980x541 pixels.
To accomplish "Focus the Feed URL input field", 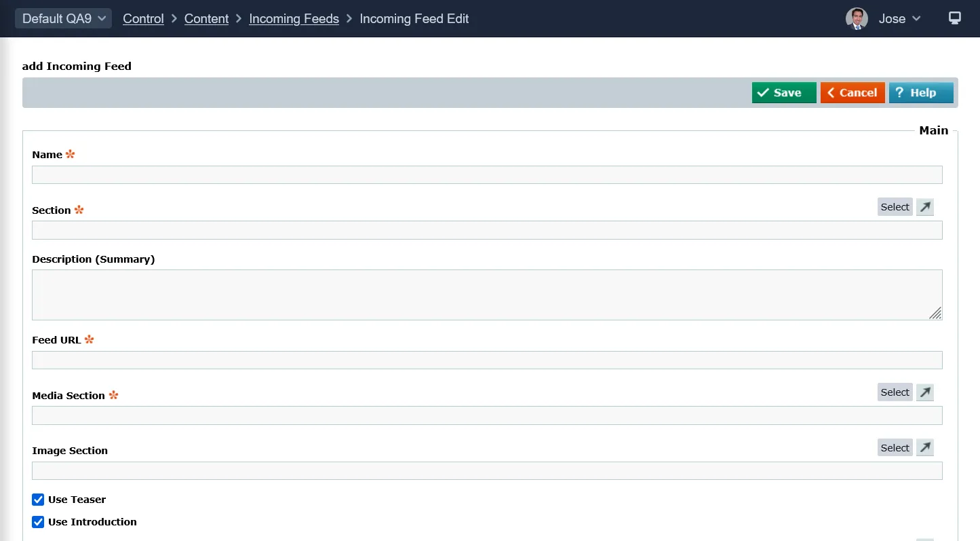I will pyautogui.click(x=486, y=360).
